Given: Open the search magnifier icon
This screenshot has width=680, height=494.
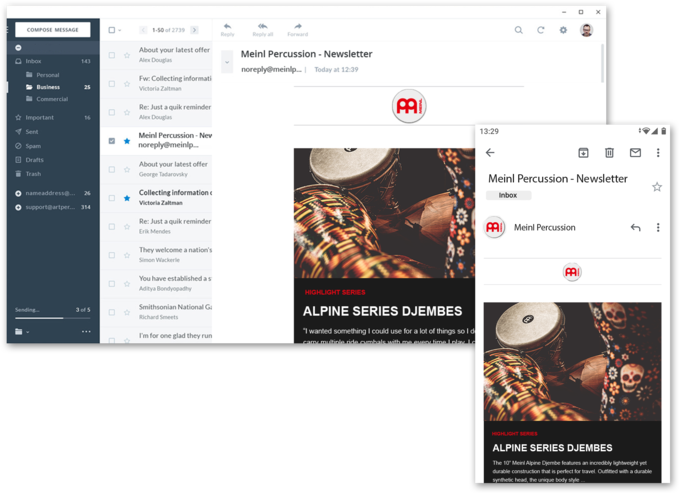Looking at the screenshot, I should pos(518,30).
